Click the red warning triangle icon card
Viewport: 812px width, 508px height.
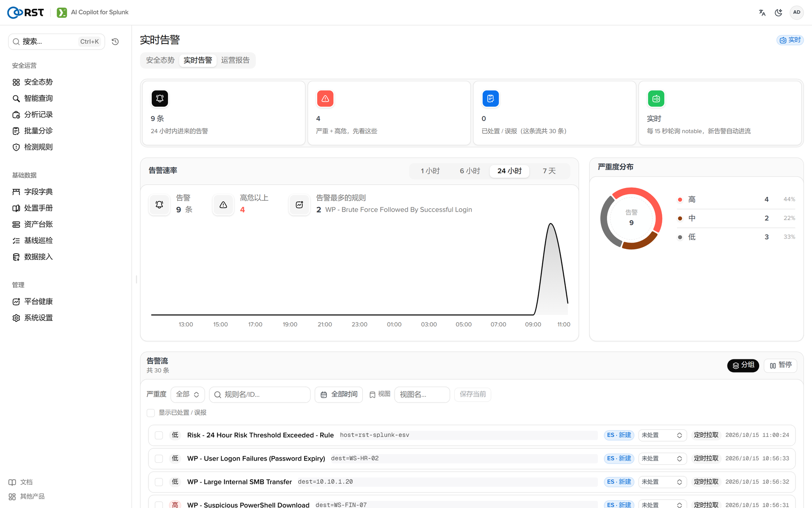click(325, 99)
